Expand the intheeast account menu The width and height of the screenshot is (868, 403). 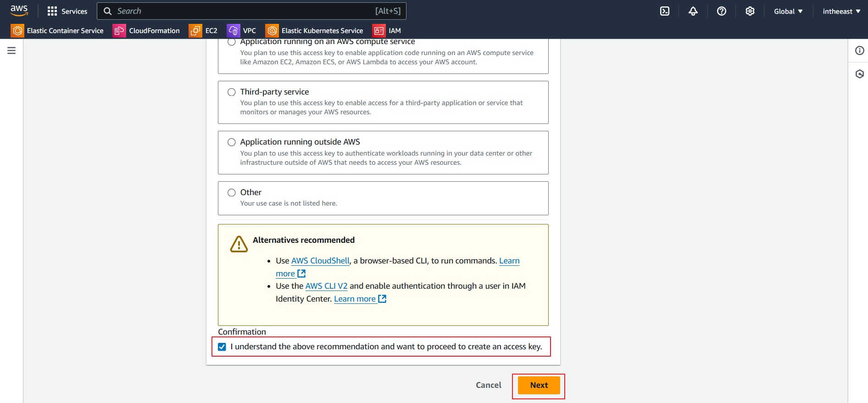(841, 11)
